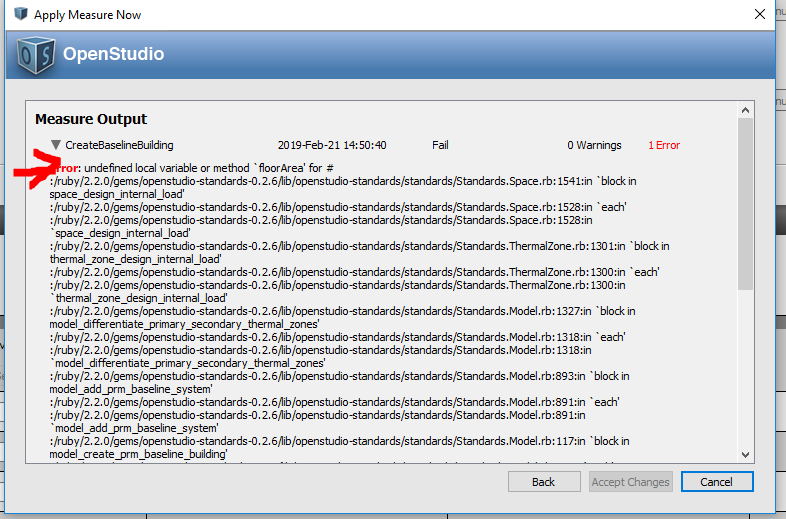Screen dimensions: 786x519
Task: Click the scrollbar down arrow
Action: [745, 454]
